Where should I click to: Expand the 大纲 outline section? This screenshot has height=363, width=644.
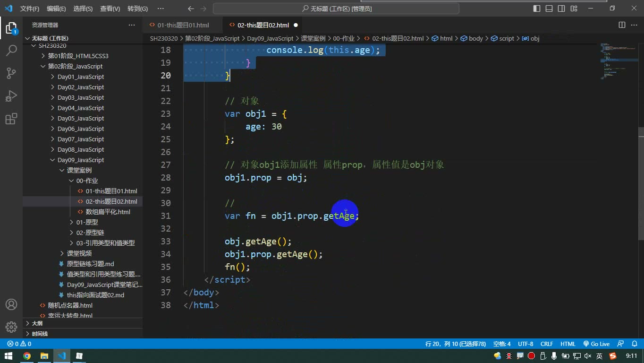point(37,323)
